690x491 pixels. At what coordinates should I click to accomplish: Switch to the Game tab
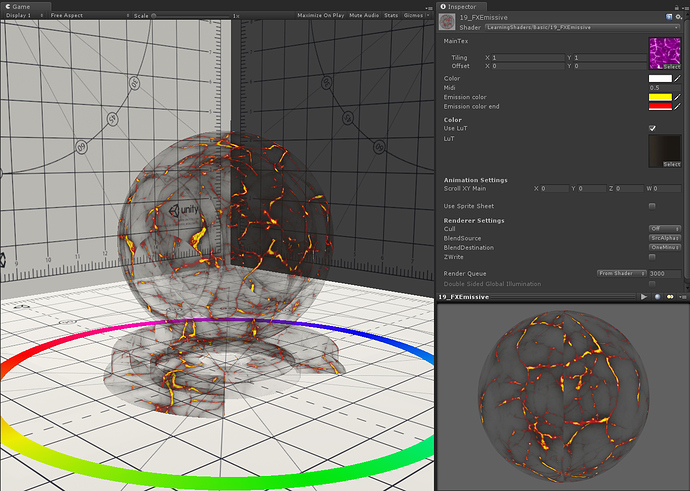(26, 7)
